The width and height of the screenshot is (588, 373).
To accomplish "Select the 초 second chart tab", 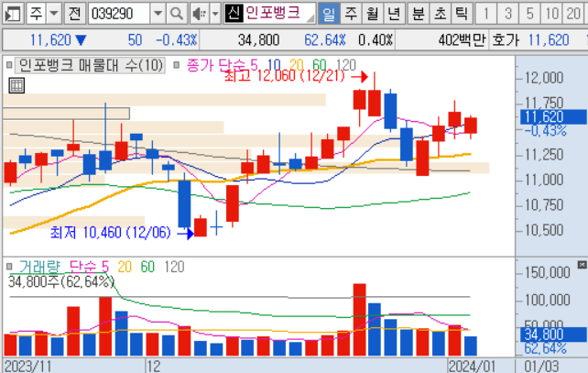I will coord(440,14).
